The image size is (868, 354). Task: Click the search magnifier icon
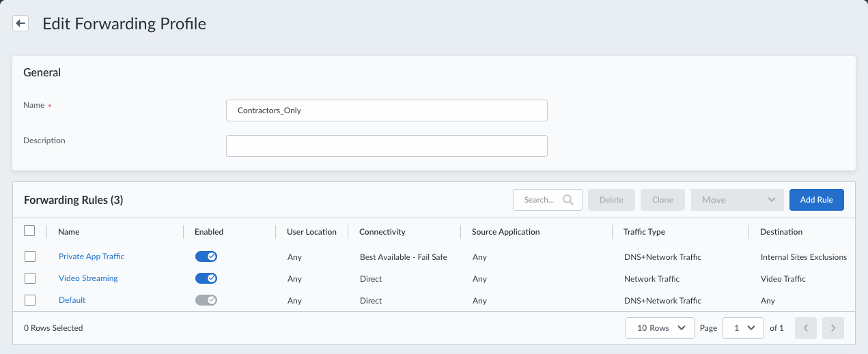(568, 200)
